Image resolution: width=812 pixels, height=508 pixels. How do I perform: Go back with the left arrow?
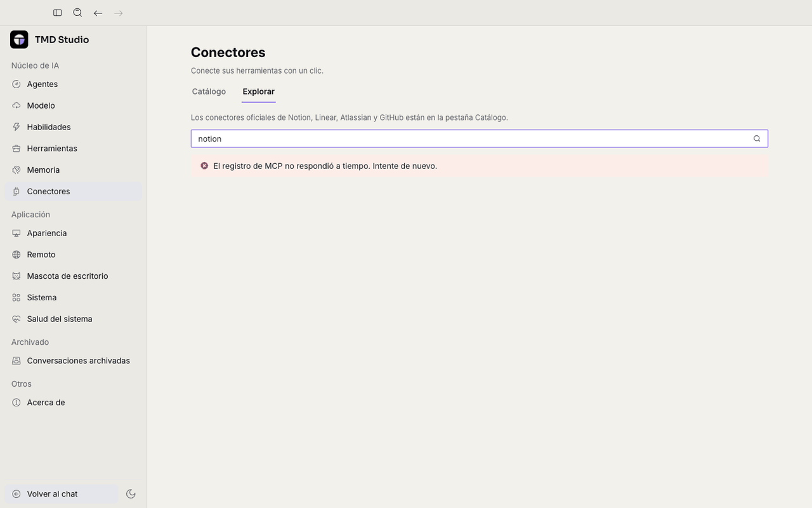[x=98, y=13]
